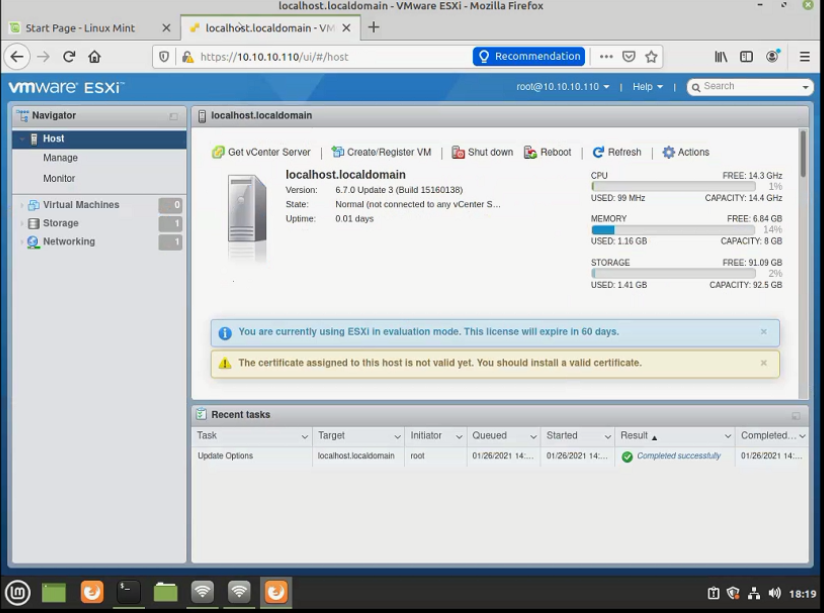Refresh the host summary

point(617,152)
